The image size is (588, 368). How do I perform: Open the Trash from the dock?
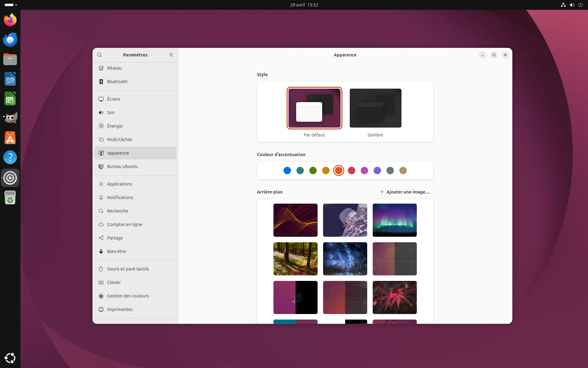click(x=10, y=197)
